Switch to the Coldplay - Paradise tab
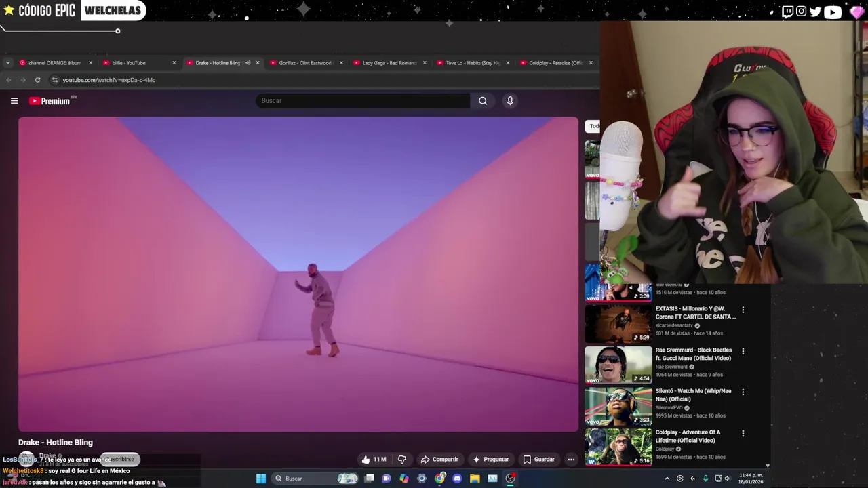The height and width of the screenshot is (488, 868). pyautogui.click(x=555, y=63)
